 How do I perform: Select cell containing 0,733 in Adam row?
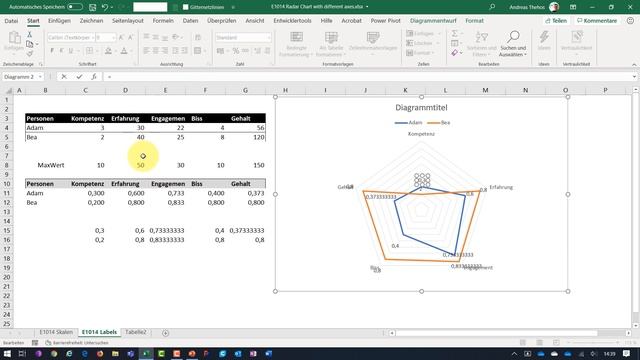[x=165, y=193]
